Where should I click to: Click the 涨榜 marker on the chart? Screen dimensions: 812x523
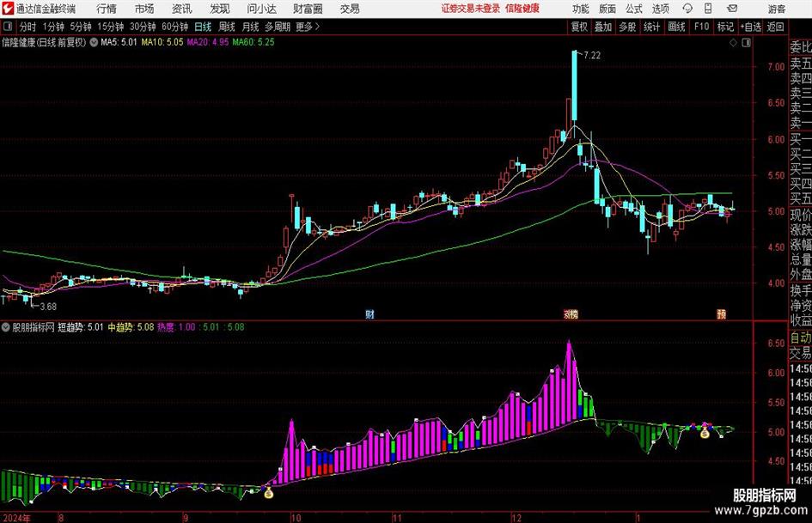571,314
